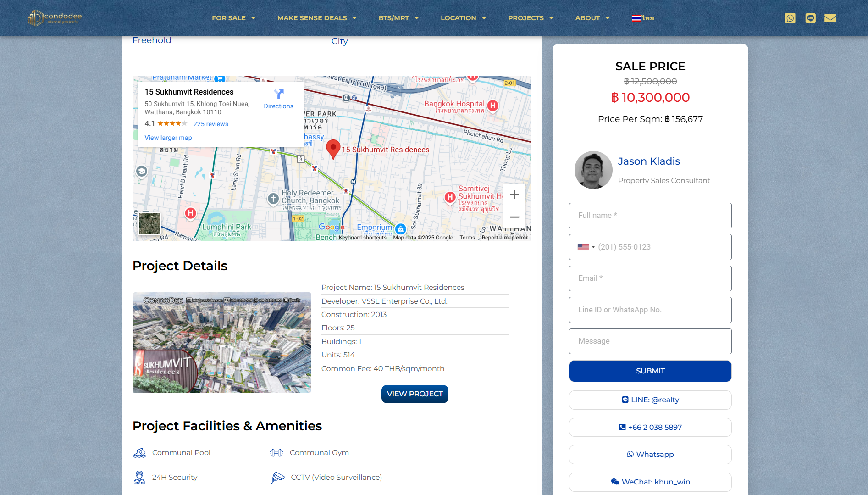Viewport: 868px width, 495px height.
Task: Expand the LOCATION menu
Action: (463, 18)
